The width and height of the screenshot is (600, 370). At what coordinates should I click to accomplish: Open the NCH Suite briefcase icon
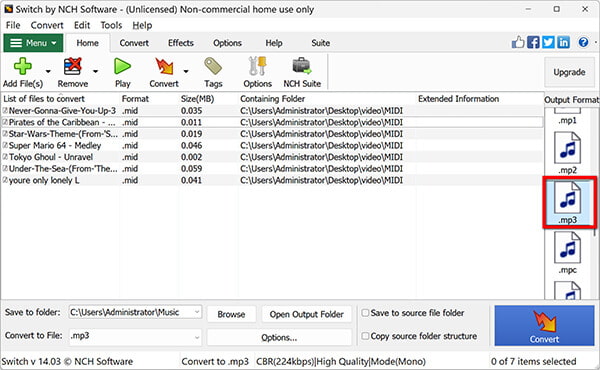(302, 66)
